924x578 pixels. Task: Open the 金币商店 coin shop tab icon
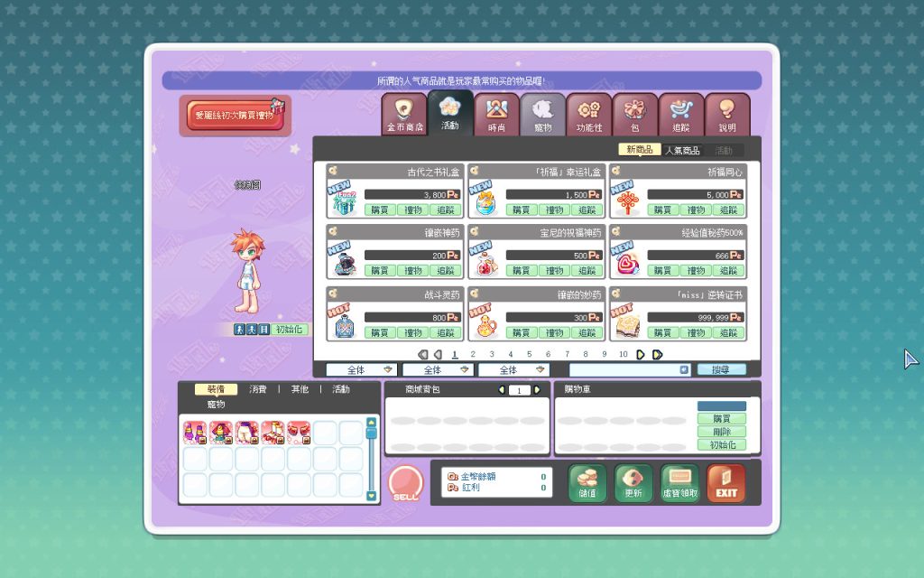pyautogui.click(x=404, y=115)
